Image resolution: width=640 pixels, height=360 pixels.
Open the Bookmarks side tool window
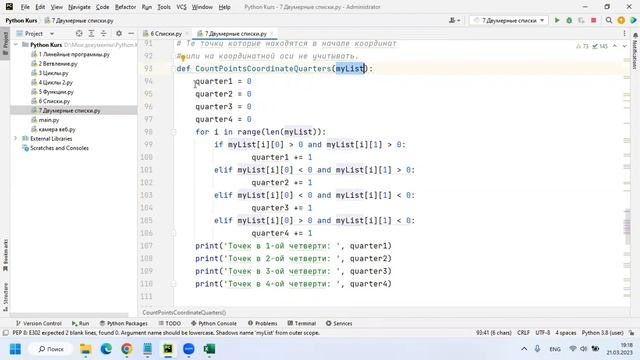click(x=5, y=256)
